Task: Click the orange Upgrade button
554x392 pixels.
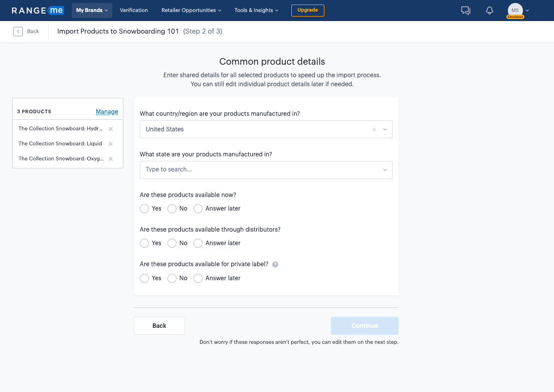Action: coord(307,10)
